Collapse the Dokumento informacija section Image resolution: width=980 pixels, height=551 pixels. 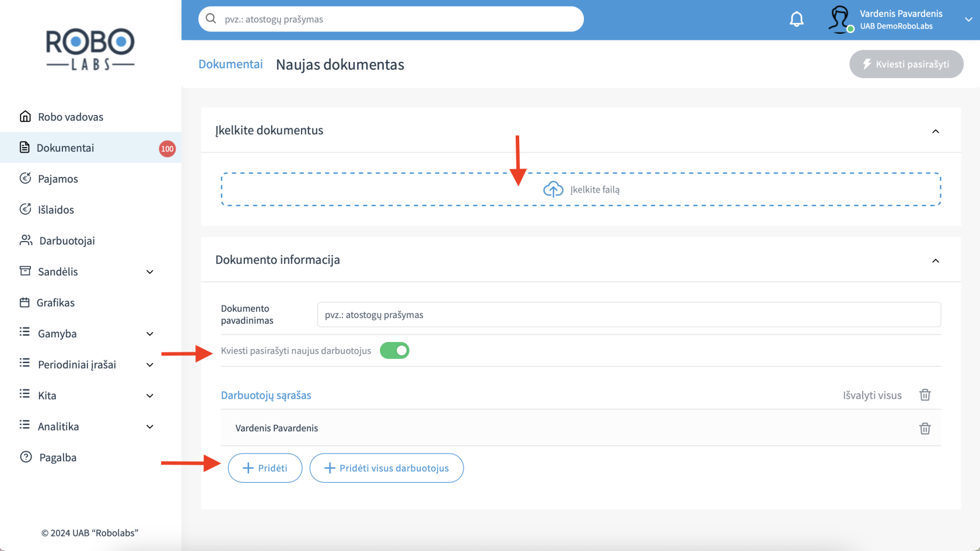[936, 261]
